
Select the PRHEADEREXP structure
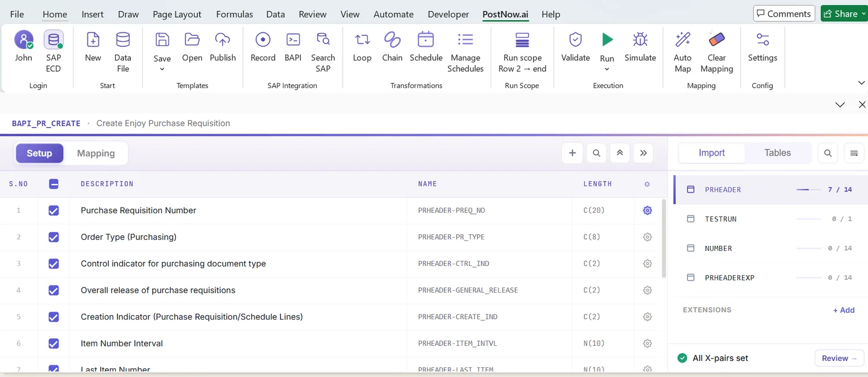(771, 278)
